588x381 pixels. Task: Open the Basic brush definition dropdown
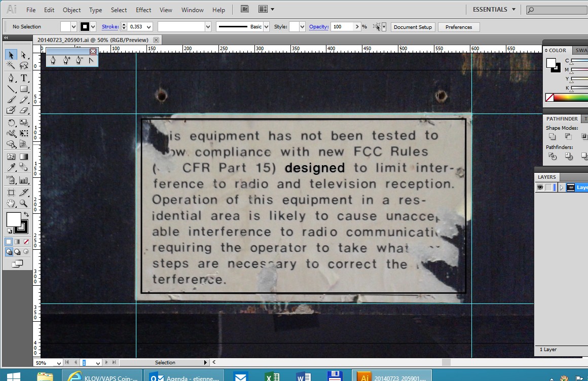tap(266, 27)
